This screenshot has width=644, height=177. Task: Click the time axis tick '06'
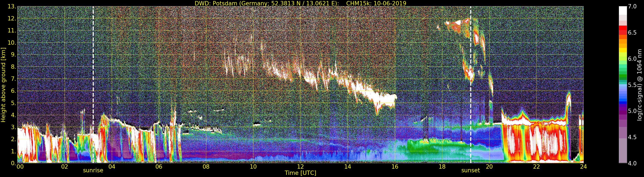click(159, 167)
